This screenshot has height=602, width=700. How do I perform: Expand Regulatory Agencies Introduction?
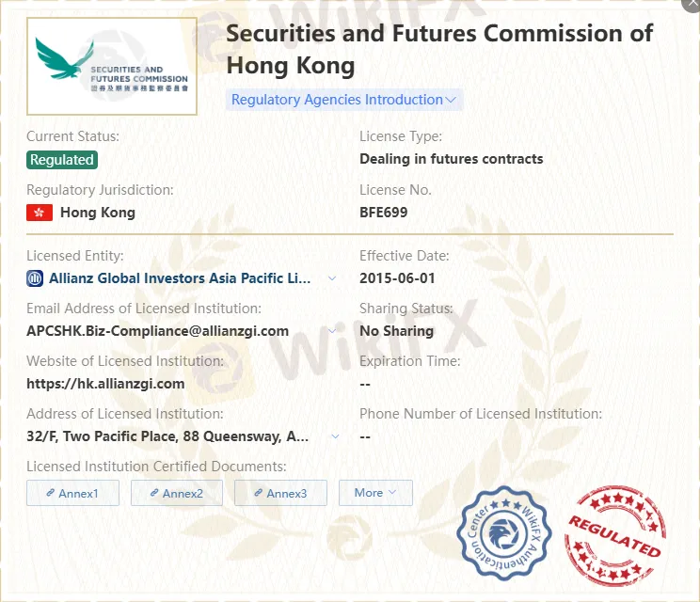coord(343,100)
